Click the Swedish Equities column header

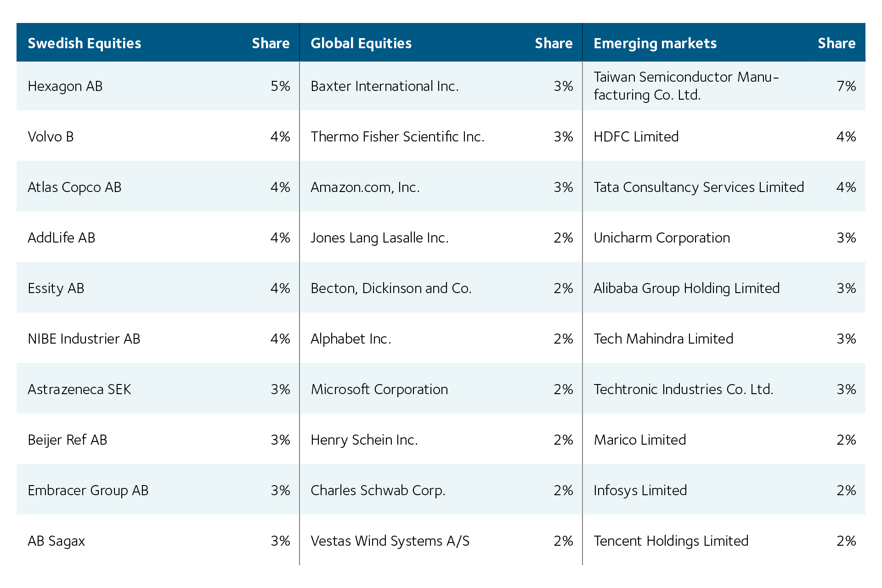(x=85, y=43)
